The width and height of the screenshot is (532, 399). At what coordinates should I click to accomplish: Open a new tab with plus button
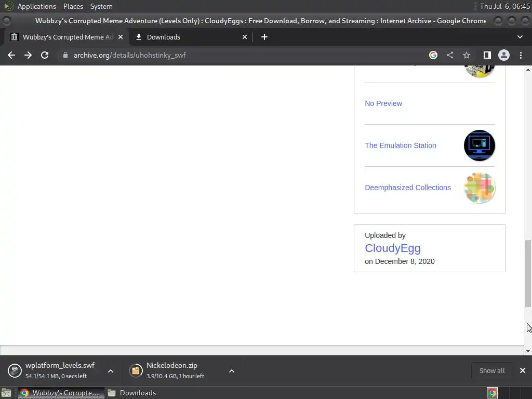[264, 37]
